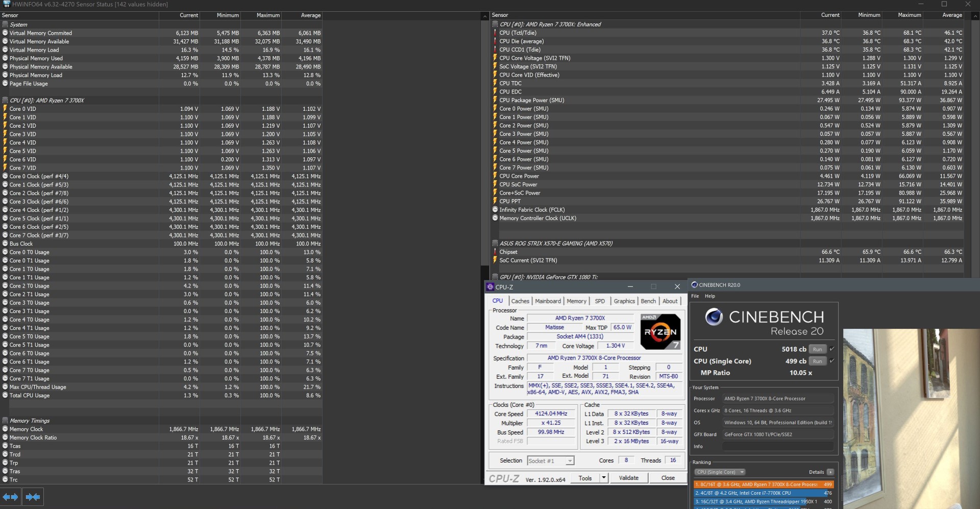The width and height of the screenshot is (980, 509).
Task: Click the Cinebench sphere logo
Action: 714,317
